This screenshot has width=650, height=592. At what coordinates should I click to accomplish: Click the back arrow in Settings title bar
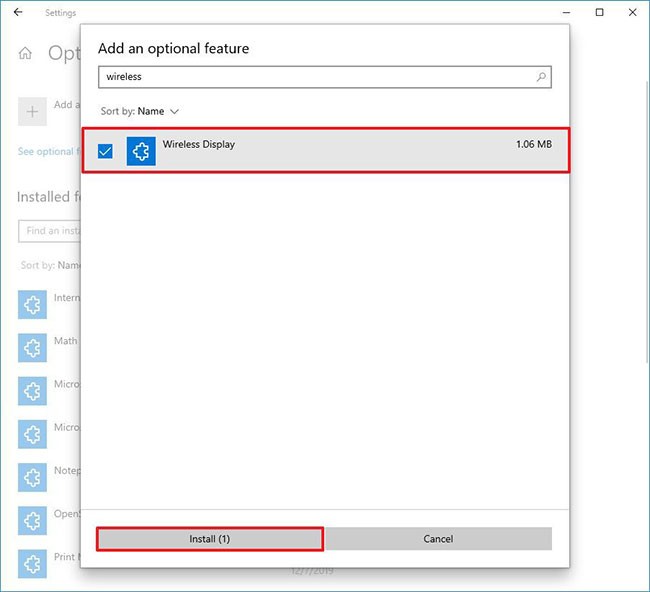[17, 13]
